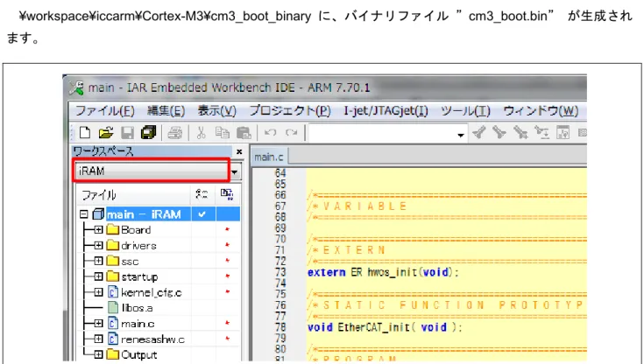Click the Redo arrow icon
Viewport: 644px width, 364px height.
(291, 132)
